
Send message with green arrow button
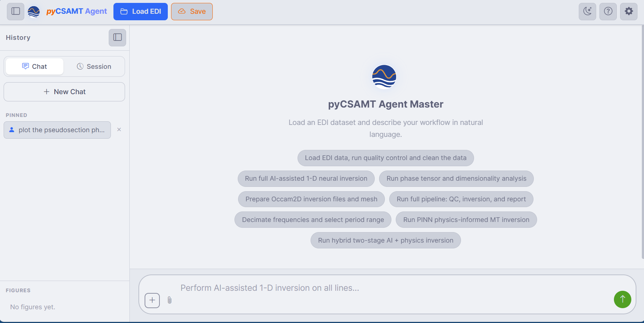[x=623, y=299]
